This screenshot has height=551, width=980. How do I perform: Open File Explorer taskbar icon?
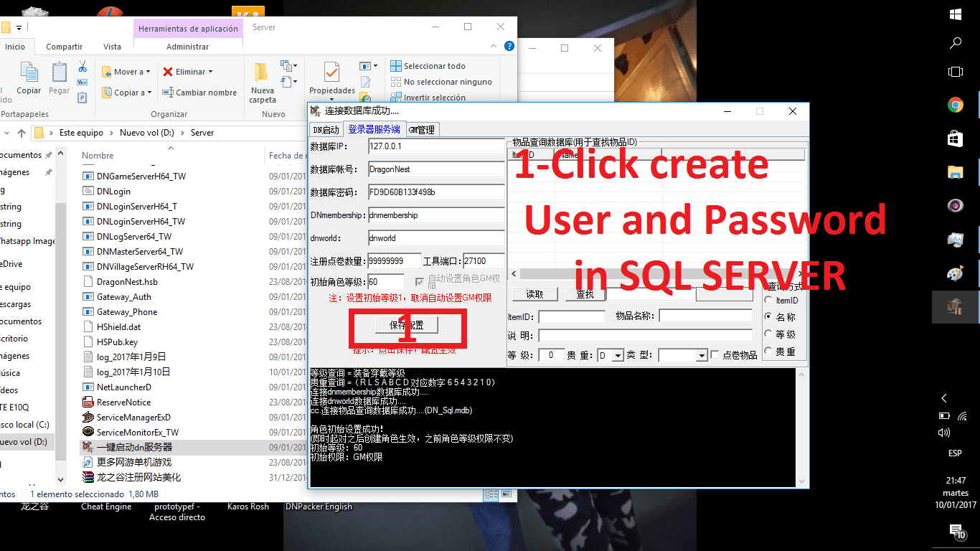[x=956, y=172]
